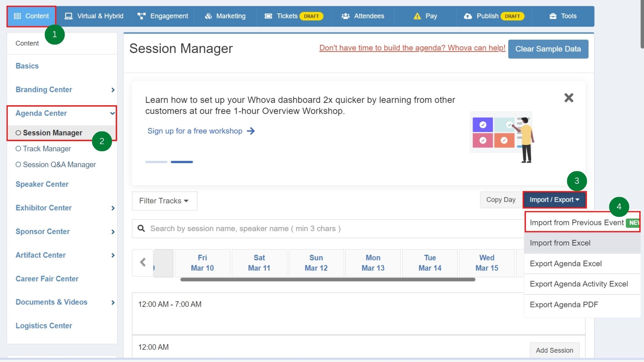This screenshot has height=362, width=644.
Task: Open the Marketing tab
Action: pyautogui.click(x=225, y=16)
